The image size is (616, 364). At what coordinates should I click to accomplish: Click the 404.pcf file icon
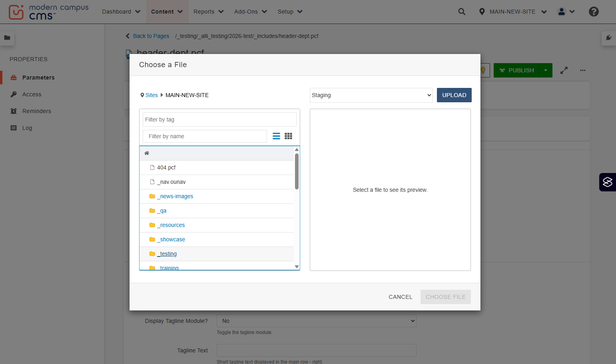(152, 167)
